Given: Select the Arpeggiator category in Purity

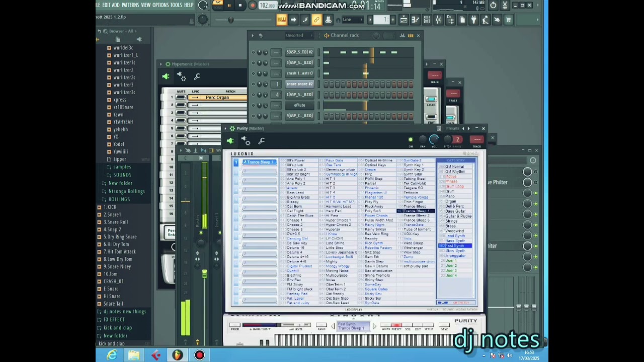Looking at the screenshot, I should [455, 255].
